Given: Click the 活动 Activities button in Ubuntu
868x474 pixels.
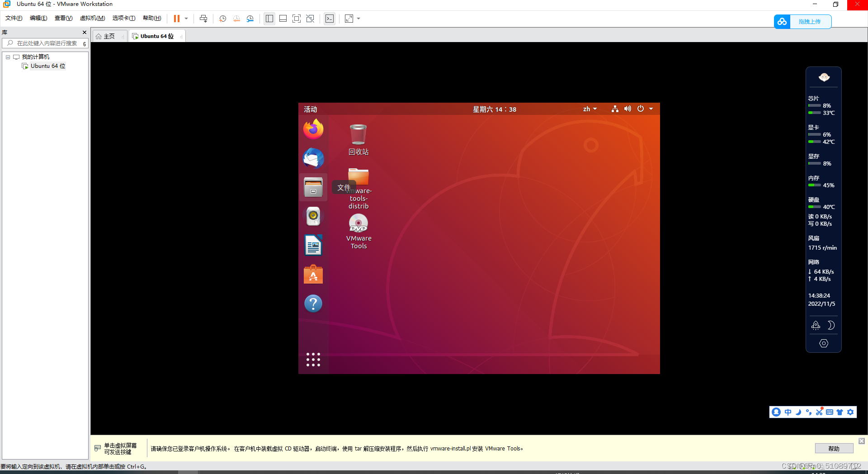Looking at the screenshot, I should pos(310,109).
